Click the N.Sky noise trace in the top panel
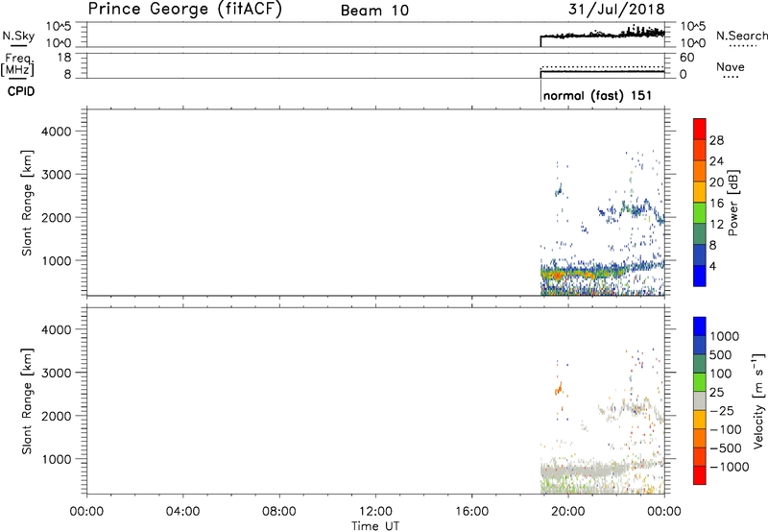Viewport: 768px width, 532px height. (x=603, y=35)
